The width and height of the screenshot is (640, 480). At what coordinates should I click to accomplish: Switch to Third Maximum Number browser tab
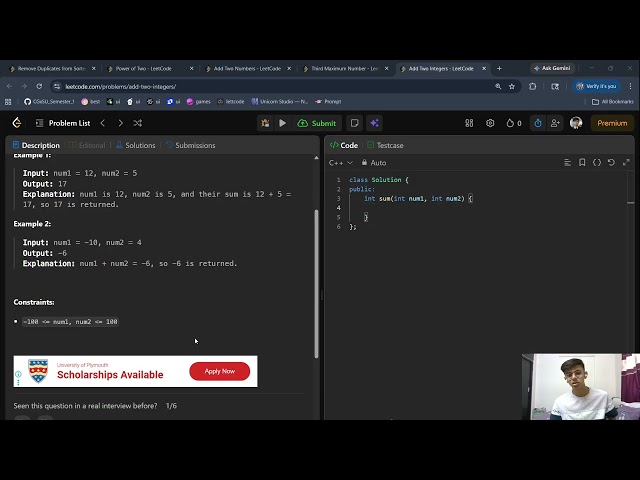tap(345, 69)
